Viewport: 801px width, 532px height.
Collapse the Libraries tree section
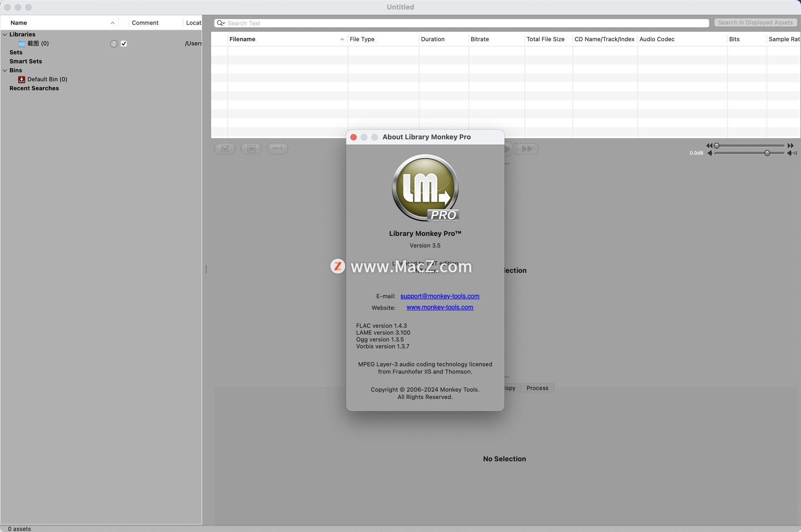(x=5, y=34)
